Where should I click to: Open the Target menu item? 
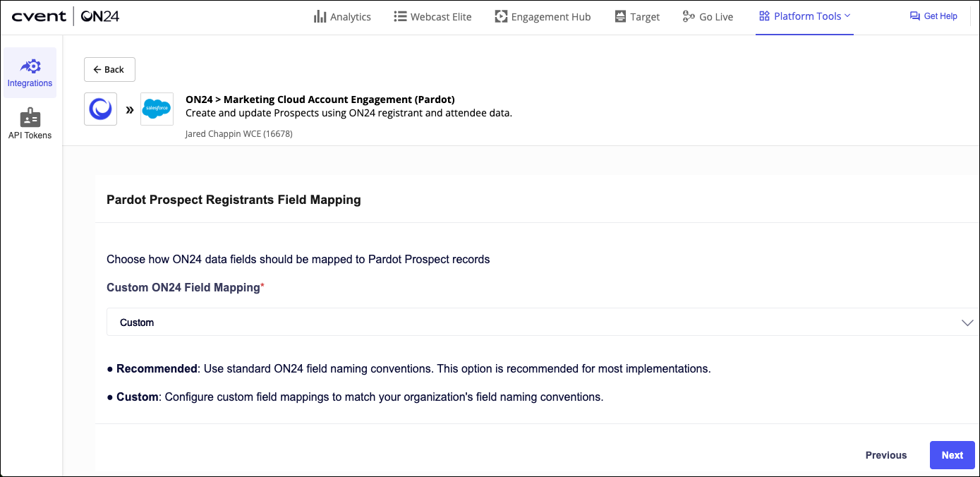point(637,16)
